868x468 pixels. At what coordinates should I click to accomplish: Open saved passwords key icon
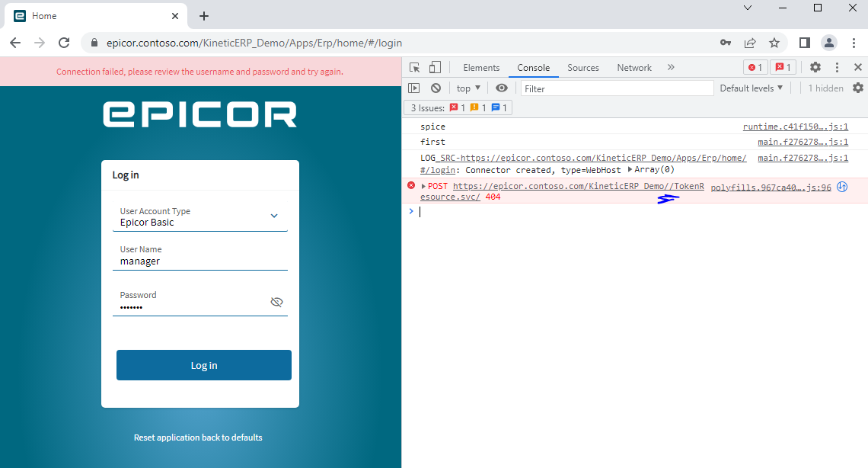(x=725, y=43)
